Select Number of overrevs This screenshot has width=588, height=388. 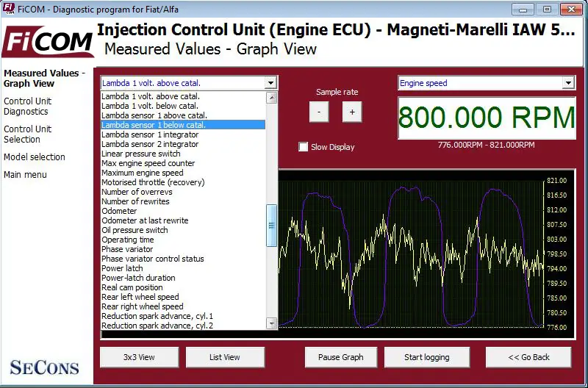click(183, 192)
